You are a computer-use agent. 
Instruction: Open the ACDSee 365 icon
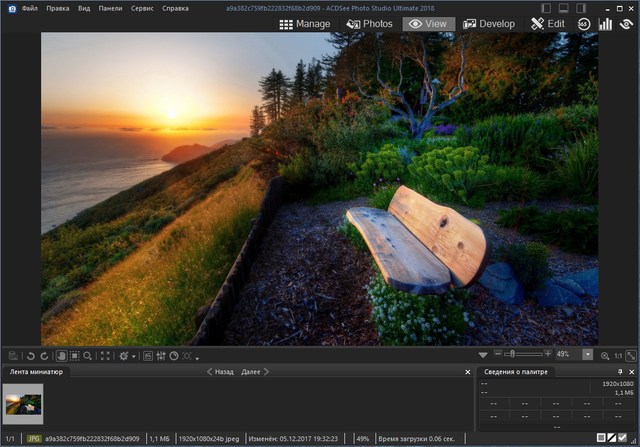tap(584, 23)
